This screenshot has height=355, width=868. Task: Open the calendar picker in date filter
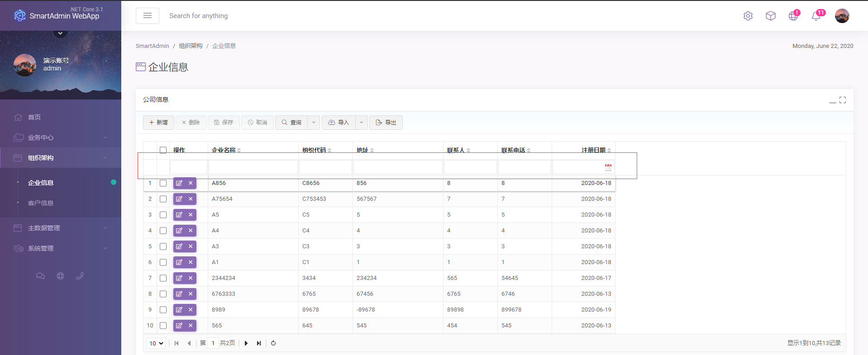pyautogui.click(x=608, y=167)
